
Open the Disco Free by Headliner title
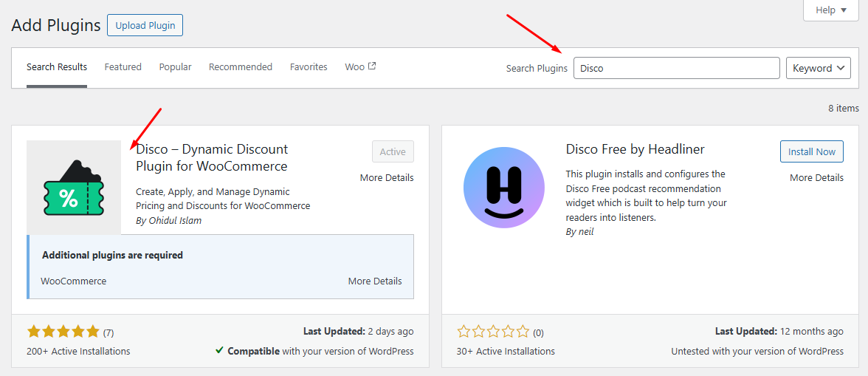(635, 149)
